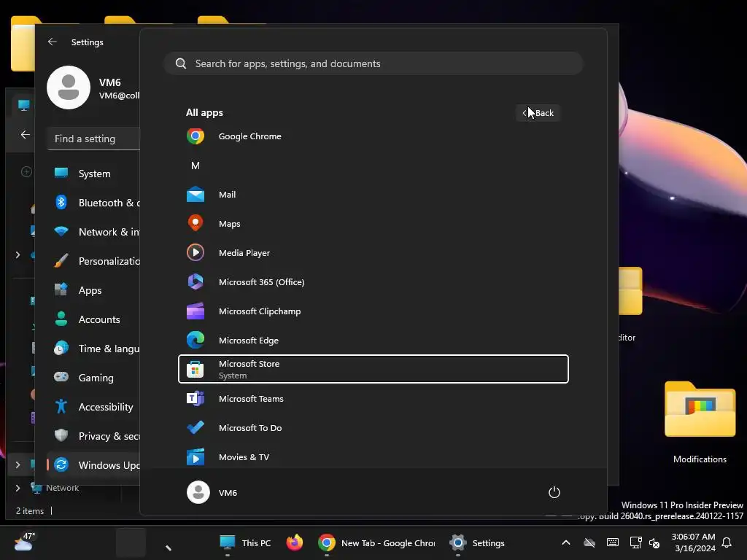Open Google Chrome from All apps list

click(x=373, y=136)
